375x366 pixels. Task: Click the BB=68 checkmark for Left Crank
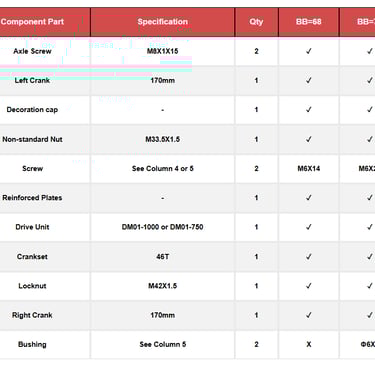(x=309, y=80)
